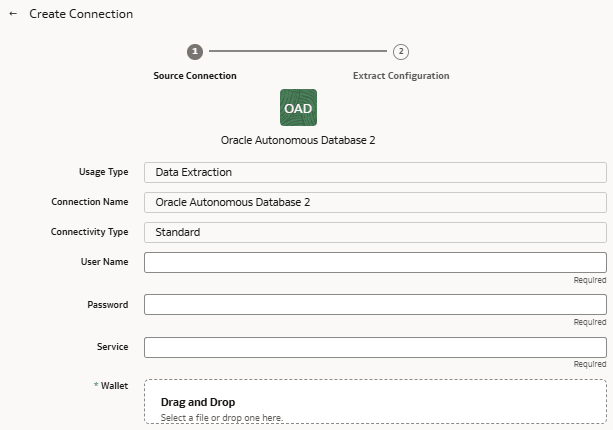Click the Required hint under User Name

[x=590, y=280]
